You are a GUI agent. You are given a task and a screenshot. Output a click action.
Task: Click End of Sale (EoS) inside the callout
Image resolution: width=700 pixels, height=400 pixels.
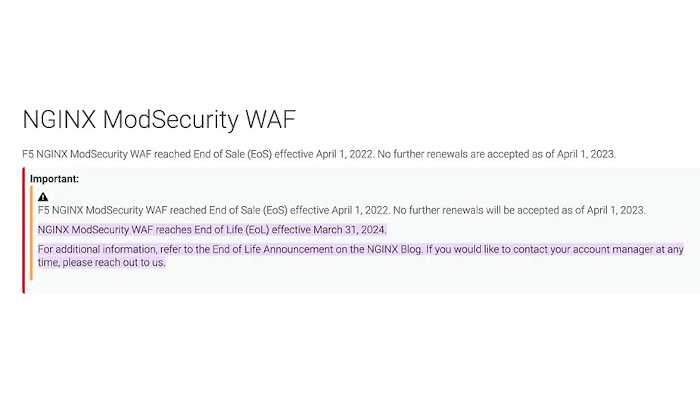248,210
